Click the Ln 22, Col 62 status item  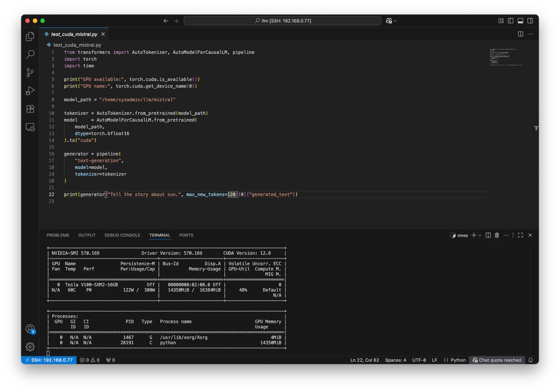point(364,360)
